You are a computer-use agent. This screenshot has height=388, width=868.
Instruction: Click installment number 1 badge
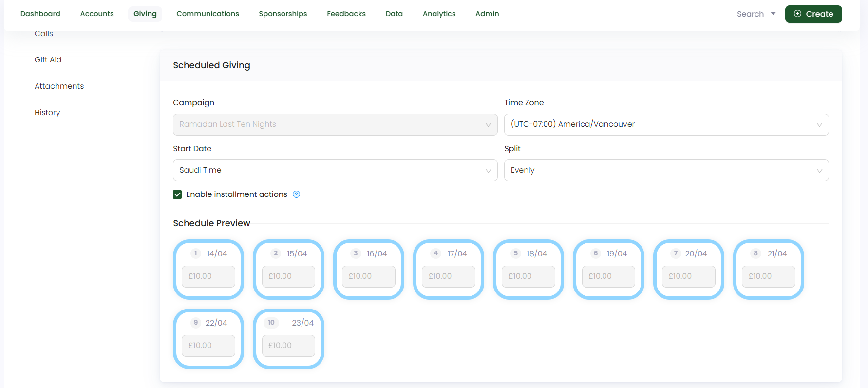195,253
